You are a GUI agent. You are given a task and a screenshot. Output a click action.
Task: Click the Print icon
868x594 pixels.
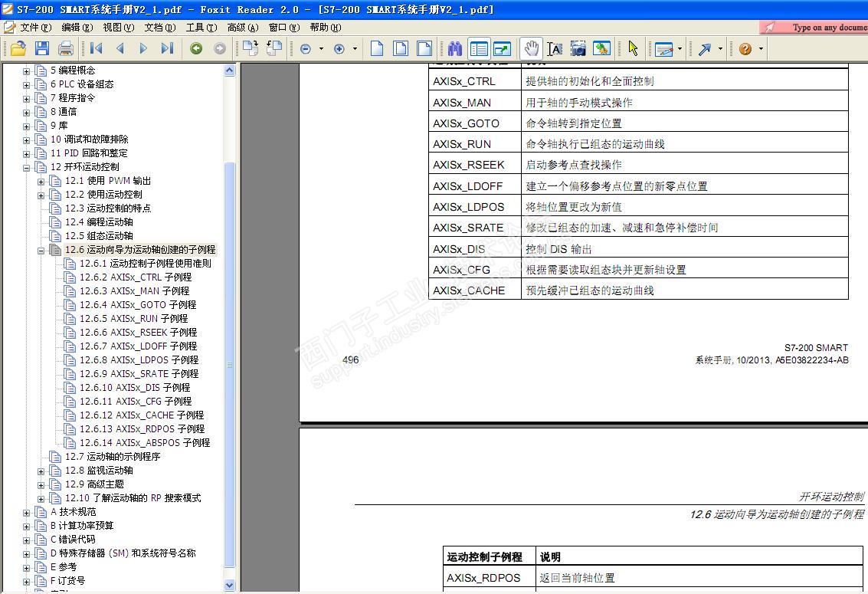[66, 49]
